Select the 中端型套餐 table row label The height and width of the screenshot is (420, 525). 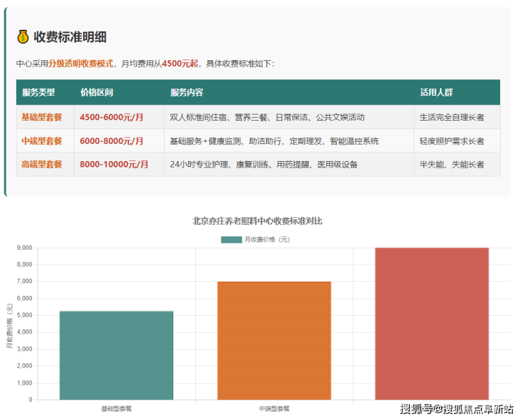(42, 141)
